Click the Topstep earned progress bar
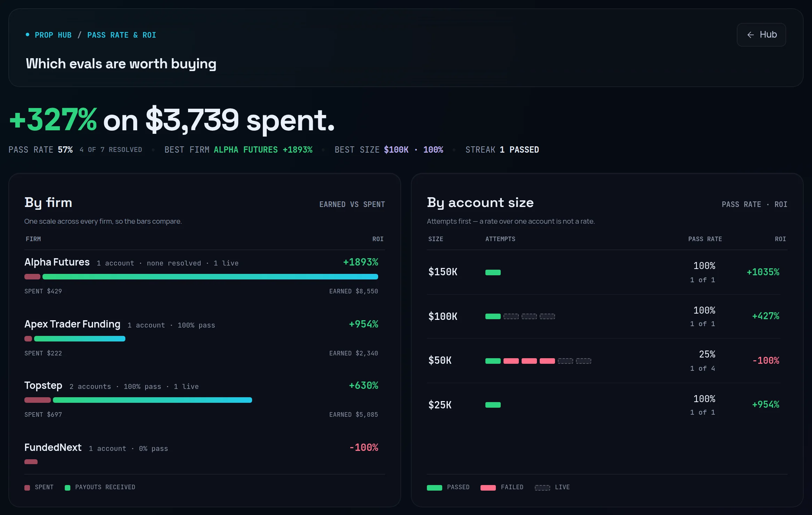Image resolution: width=812 pixels, height=515 pixels. pyautogui.click(x=153, y=400)
